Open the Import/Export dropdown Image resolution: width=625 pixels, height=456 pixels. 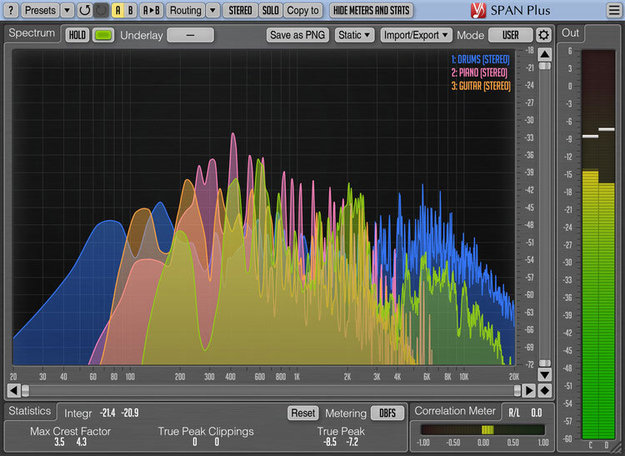[415, 35]
